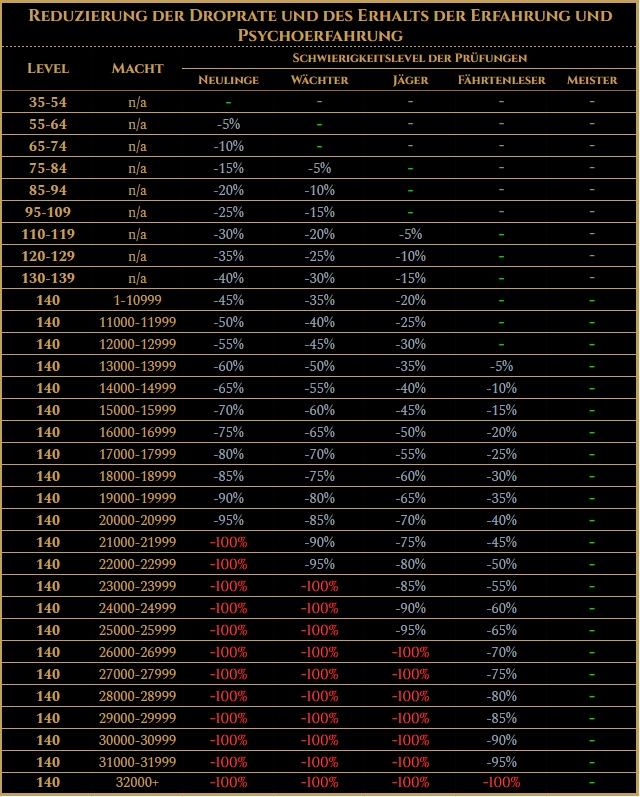Click the Wächter column header
Viewport: 640px width, 797px height.
tap(319, 80)
